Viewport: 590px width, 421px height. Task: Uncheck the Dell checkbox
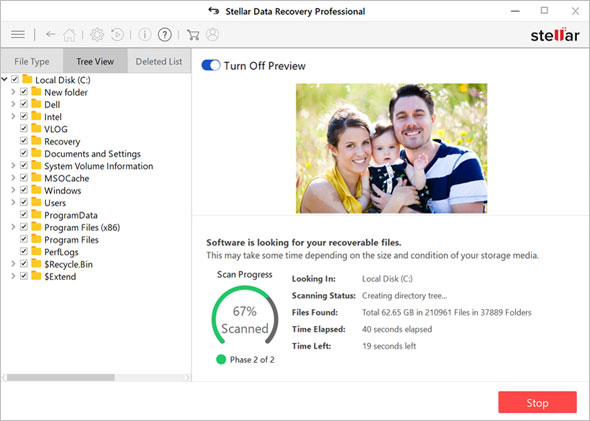(24, 104)
